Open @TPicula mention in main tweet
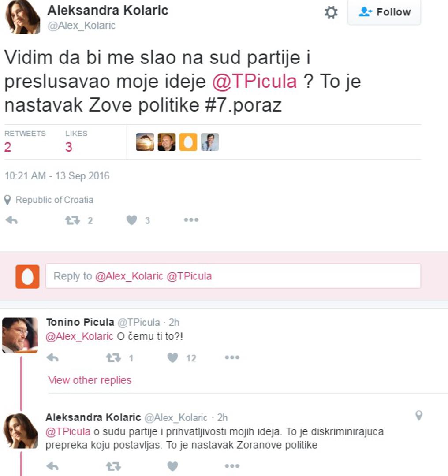Viewport: 448px width, 476px height. coord(254,82)
